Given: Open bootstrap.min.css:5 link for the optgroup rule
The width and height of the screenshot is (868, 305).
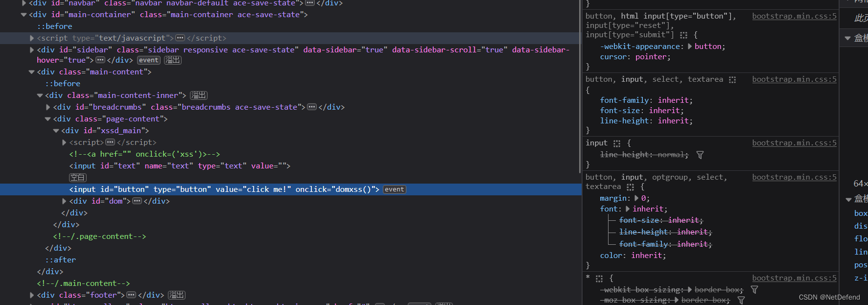Looking at the screenshot, I should pos(794,177).
